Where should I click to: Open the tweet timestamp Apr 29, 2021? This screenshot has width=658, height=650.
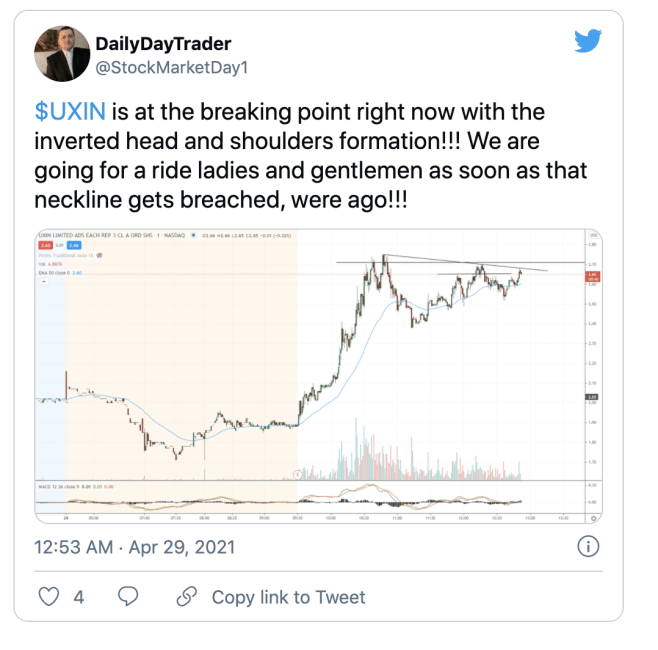coord(134,547)
